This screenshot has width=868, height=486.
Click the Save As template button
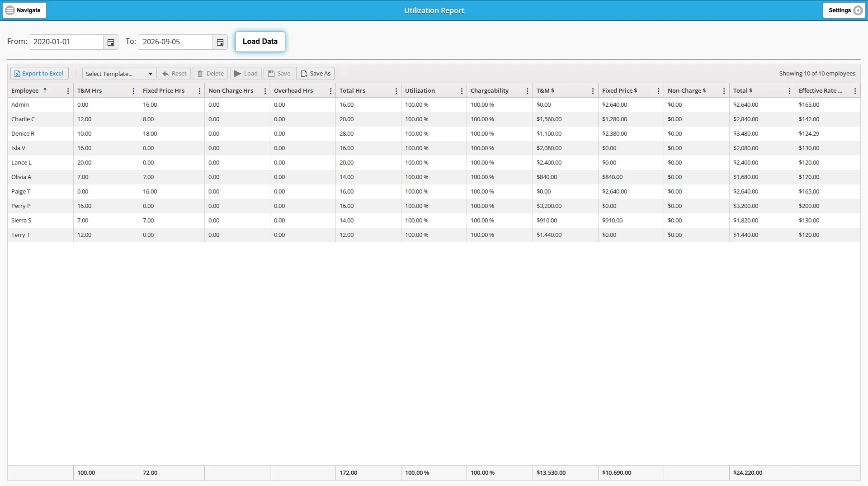tap(315, 74)
